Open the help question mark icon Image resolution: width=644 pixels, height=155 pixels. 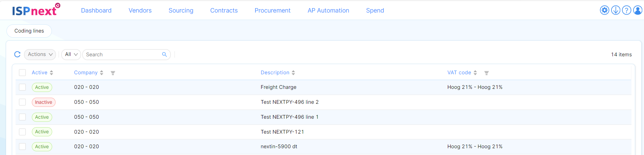pyautogui.click(x=627, y=10)
